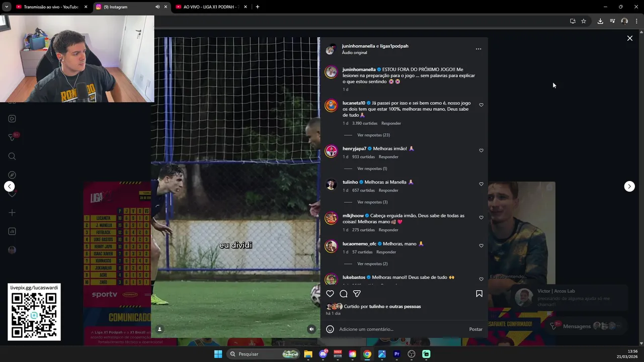
Task: Like tulinho's comment
Action: 481,184
